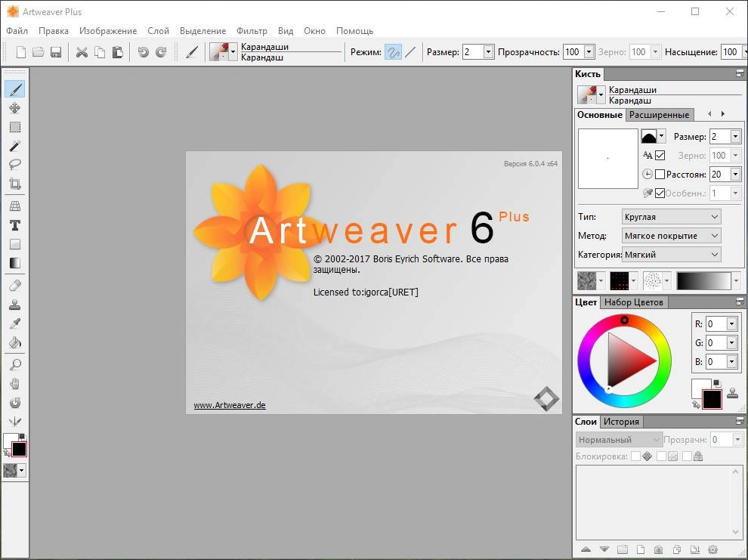Select the Hand pan tool
This screenshot has width=748, height=560.
click(15, 384)
